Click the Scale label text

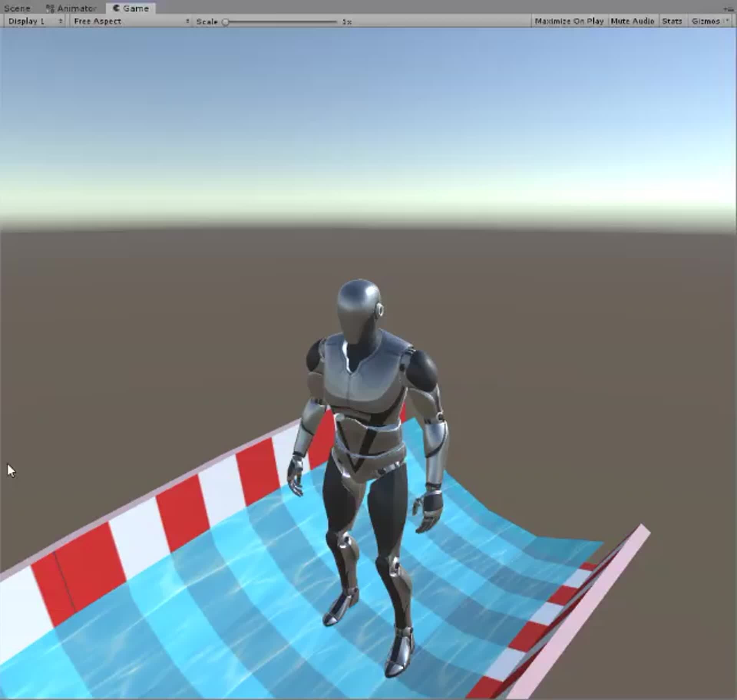coord(207,22)
